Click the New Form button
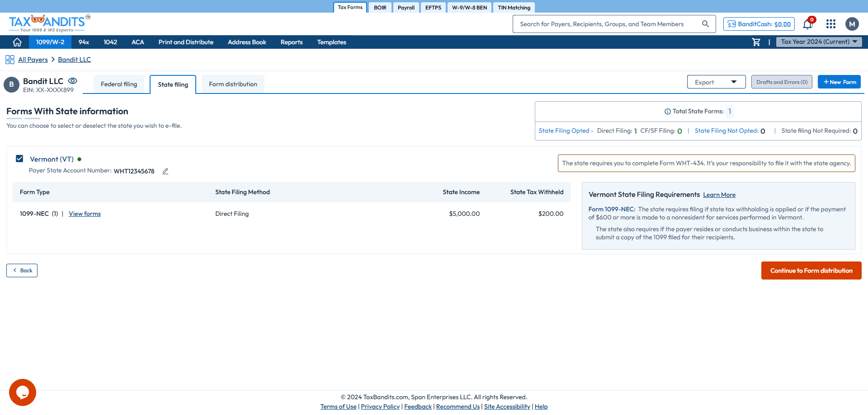This screenshot has height=415, width=868. click(x=840, y=82)
